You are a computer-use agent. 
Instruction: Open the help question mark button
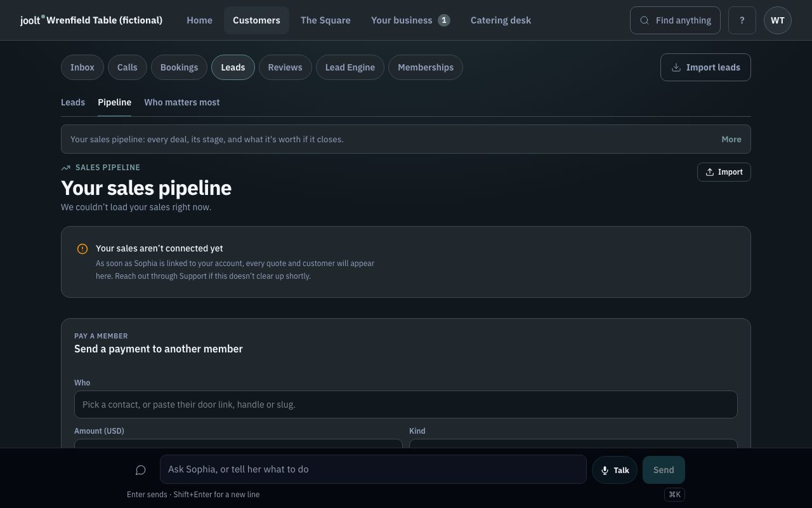click(x=742, y=20)
